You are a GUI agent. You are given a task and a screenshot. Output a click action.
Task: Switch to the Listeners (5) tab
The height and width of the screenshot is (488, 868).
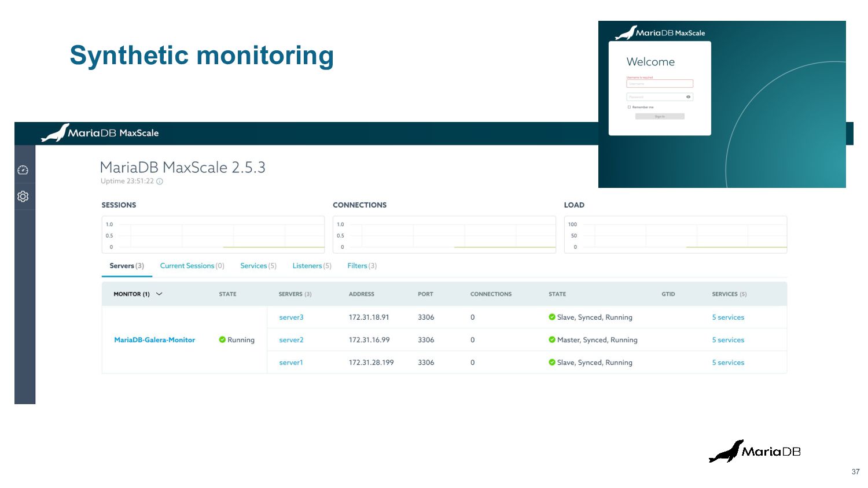pos(312,266)
